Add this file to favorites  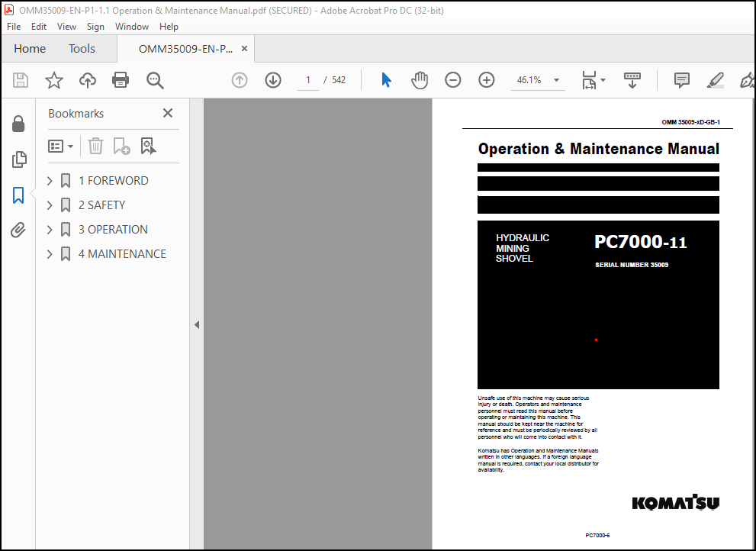pyautogui.click(x=53, y=79)
